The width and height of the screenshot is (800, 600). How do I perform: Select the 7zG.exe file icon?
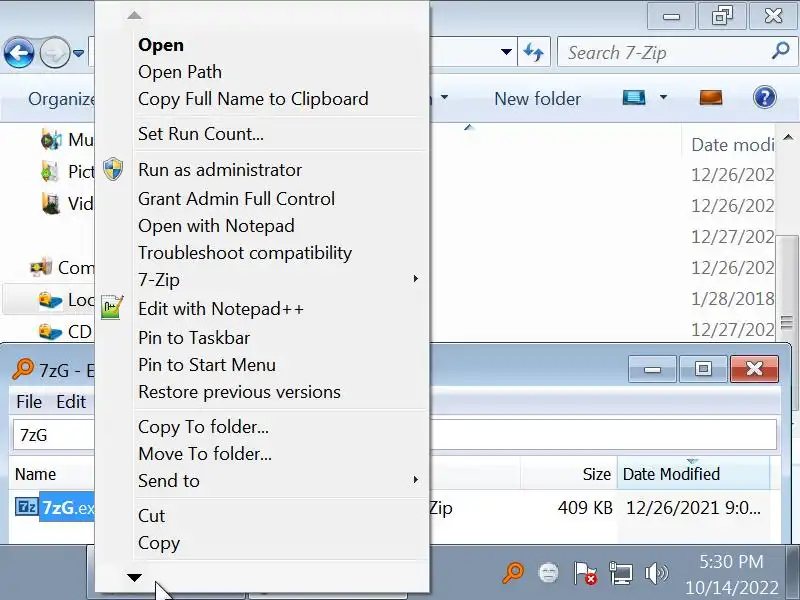click(x=27, y=507)
